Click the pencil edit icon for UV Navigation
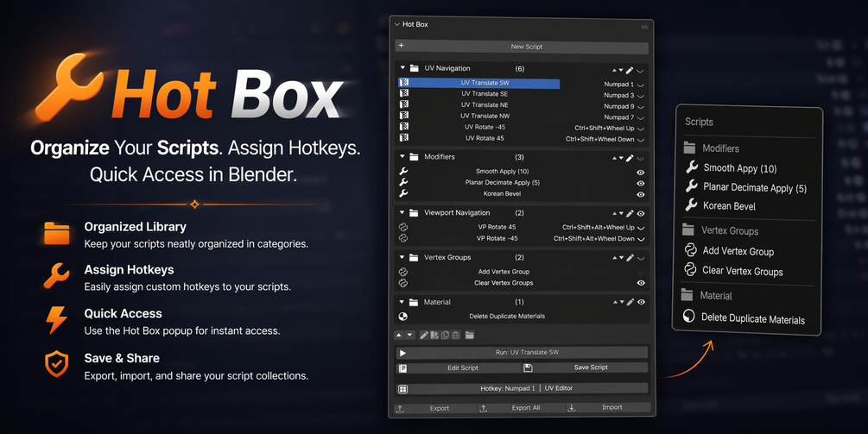This screenshot has width=868, height=434. [630, 70]
